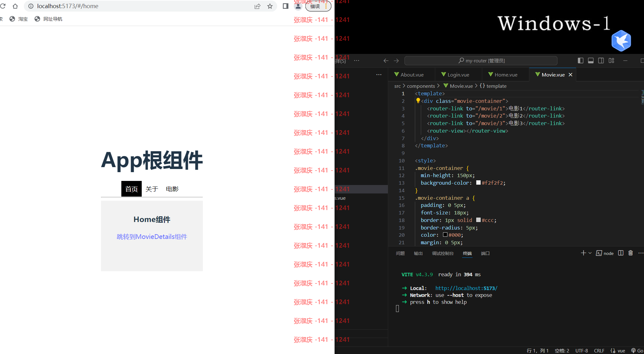Close the Movie.vue tab
The height and width of the screenshot is (354, 644).
point(570,75)
